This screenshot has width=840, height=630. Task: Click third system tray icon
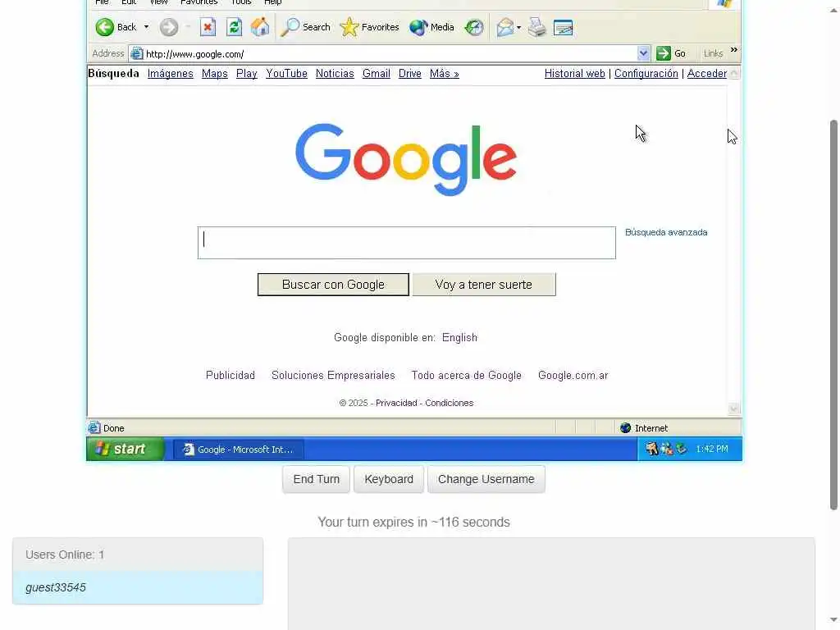click(682, 449)
